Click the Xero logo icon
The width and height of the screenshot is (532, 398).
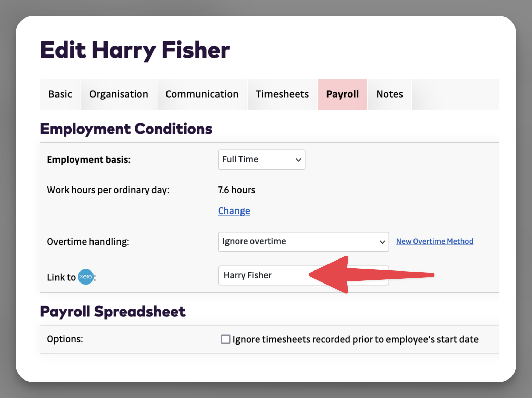click(86, 277)
